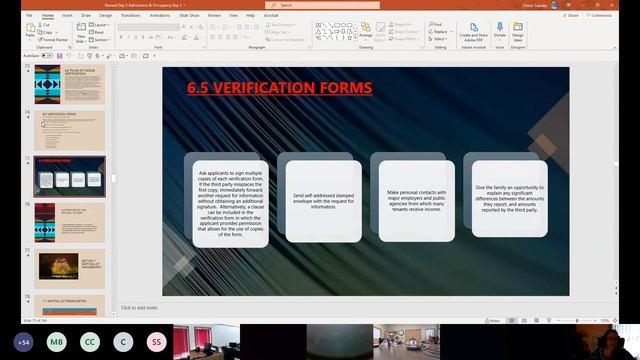Click the Save icon in quick access toolbar
This screenshot has height=360, width=640.
[60, 56]
